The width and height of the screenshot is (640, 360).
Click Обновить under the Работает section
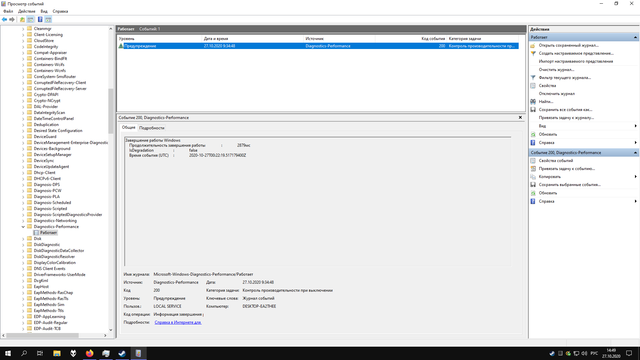tap(548, 134)
